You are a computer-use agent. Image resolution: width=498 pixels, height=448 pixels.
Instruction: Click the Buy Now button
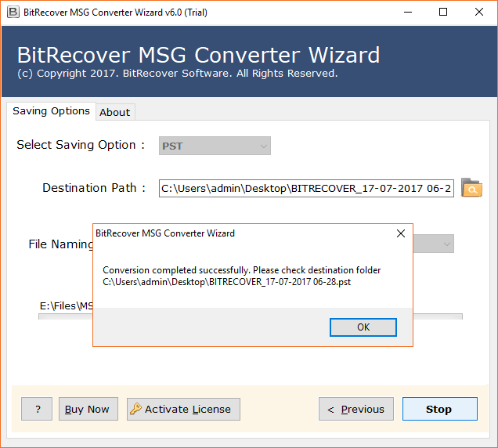tap(87, 409)
